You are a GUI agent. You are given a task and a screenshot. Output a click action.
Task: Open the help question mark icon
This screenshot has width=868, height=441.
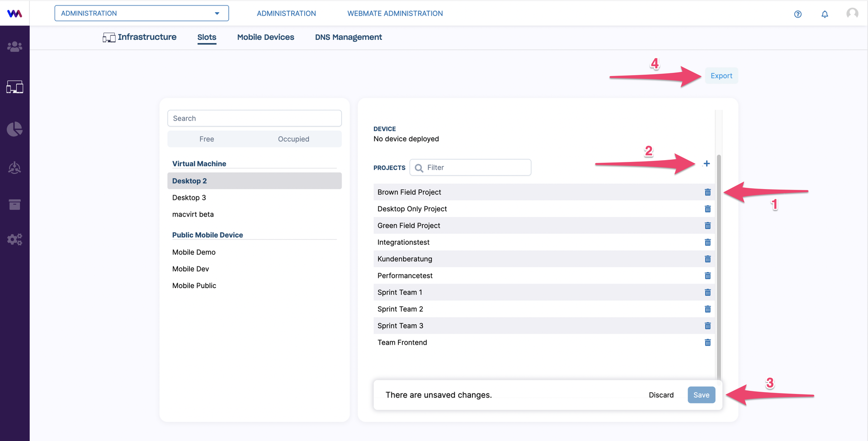[798, 14]
